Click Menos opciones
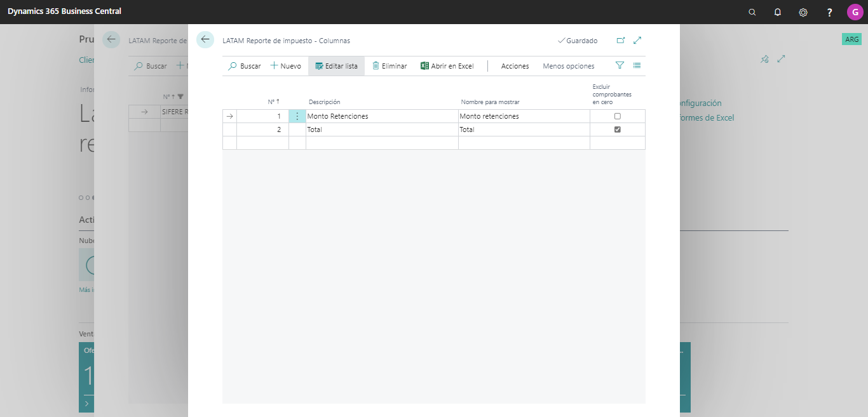868x417 pixels. tap(569, 66)
